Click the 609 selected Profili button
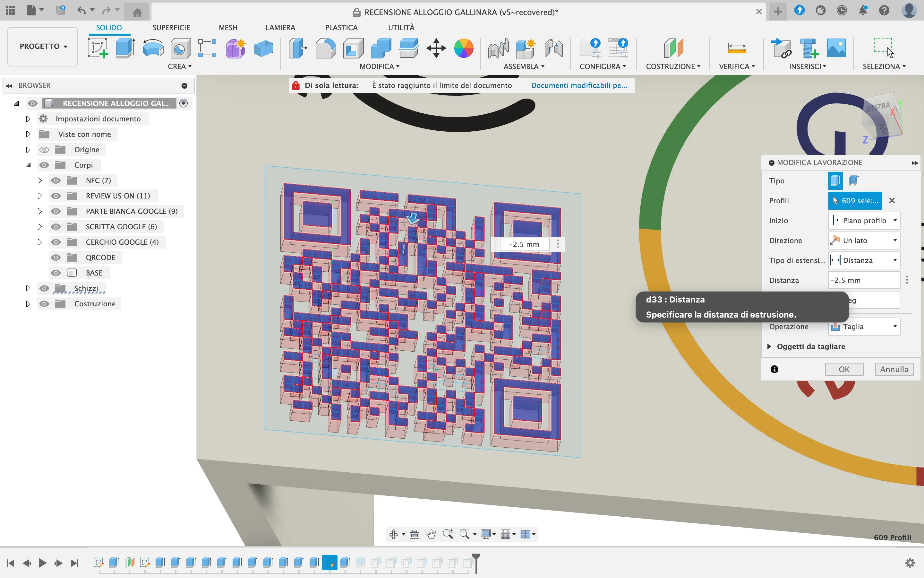 [855, 201]
